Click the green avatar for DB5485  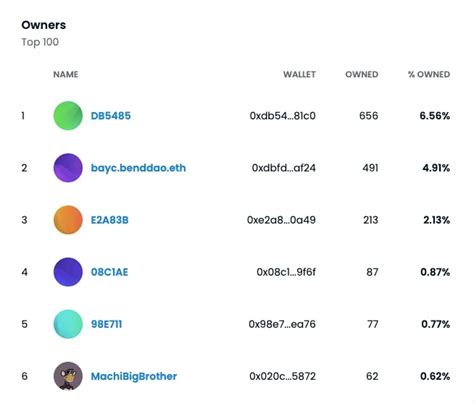pyautogui.click(x=68, y=116)
